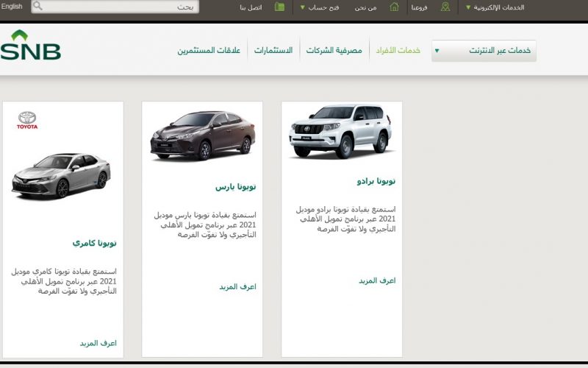Click the Toyota Camry car image
Image resolution: width=588 pixels, height=368 pixels.
pyautogui.click(x=62, y=175)
